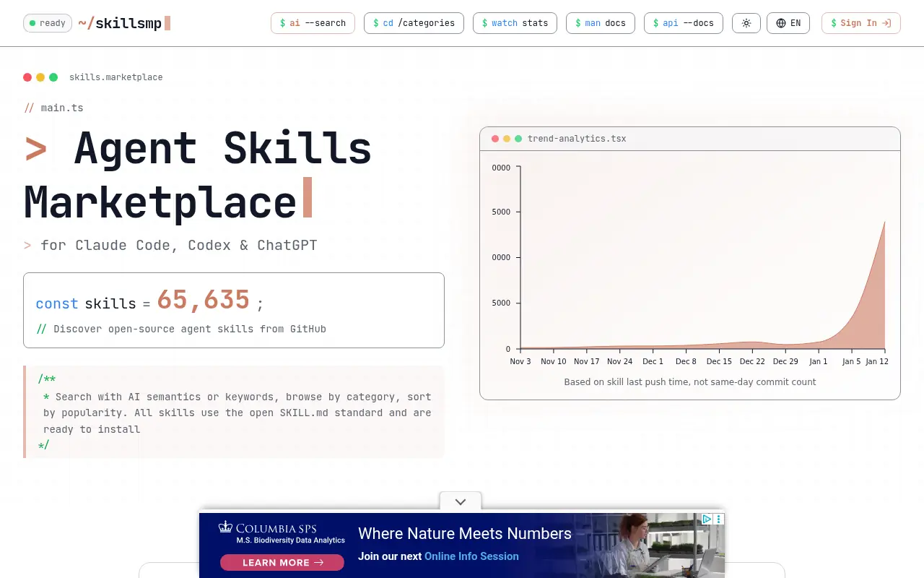Collapse the ad with chevron-down arrow
Screen dimensions: 924x578
click(461, 501)
